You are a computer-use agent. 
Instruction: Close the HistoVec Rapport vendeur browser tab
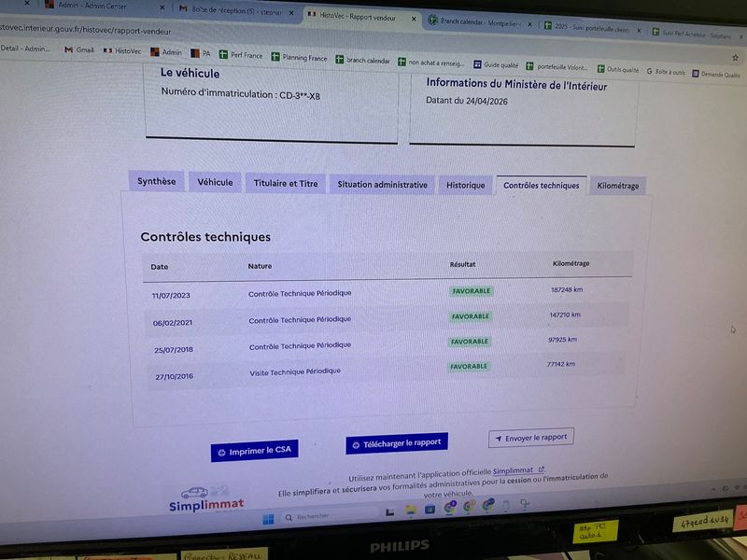coord(414,19)
